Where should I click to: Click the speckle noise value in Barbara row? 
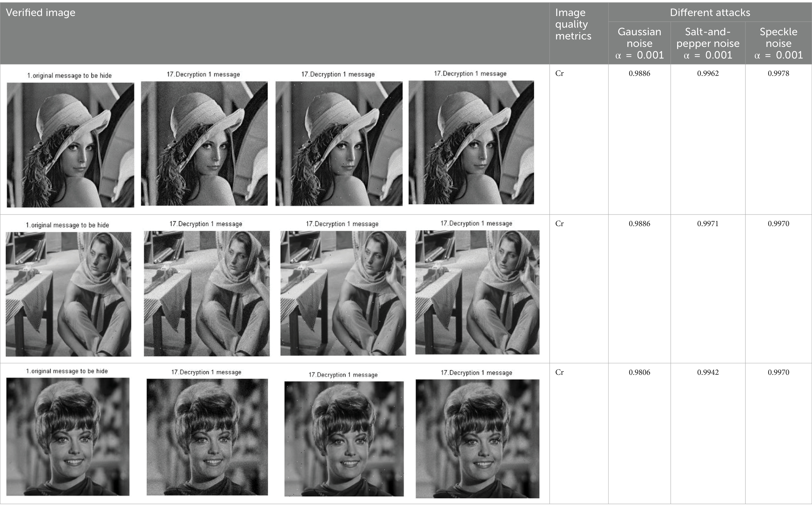coord(778,223)
